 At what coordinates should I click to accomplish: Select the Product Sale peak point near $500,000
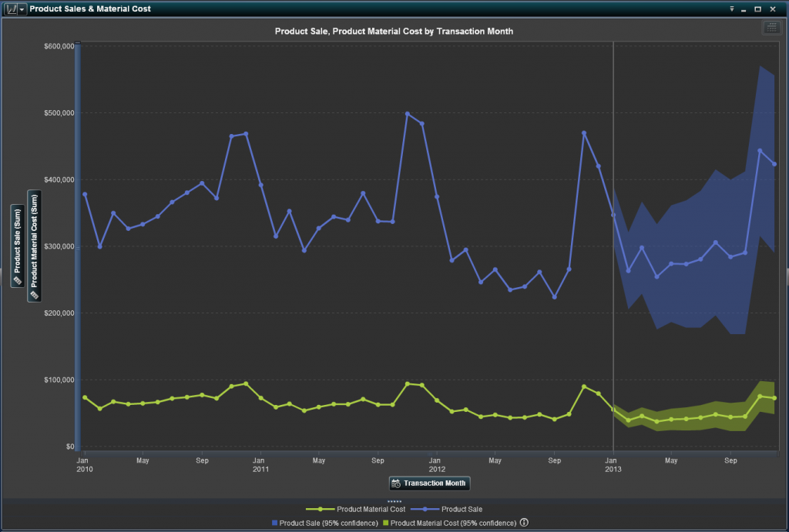(x=408, y=114)
